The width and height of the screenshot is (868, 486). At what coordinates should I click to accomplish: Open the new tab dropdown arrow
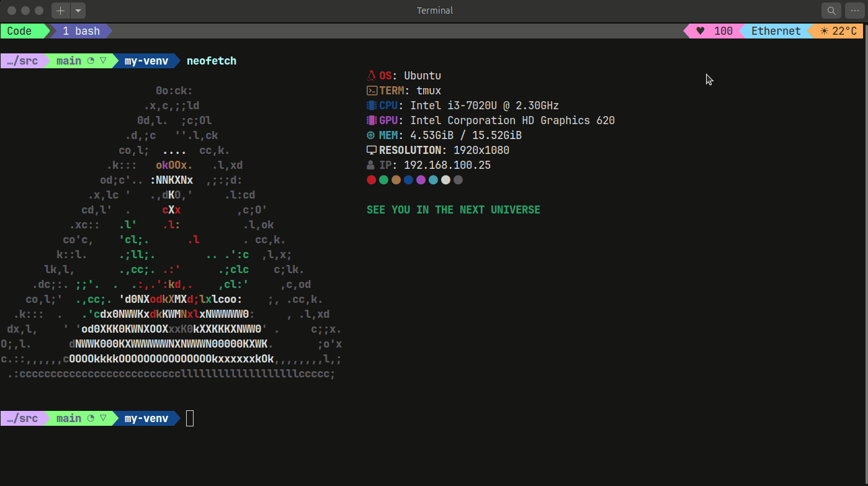coord(78,11)
